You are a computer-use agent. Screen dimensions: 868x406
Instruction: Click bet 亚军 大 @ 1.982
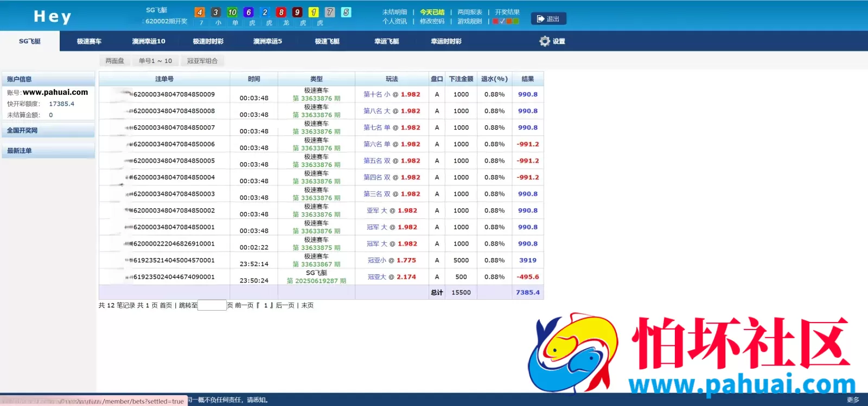tap(392, 210)
